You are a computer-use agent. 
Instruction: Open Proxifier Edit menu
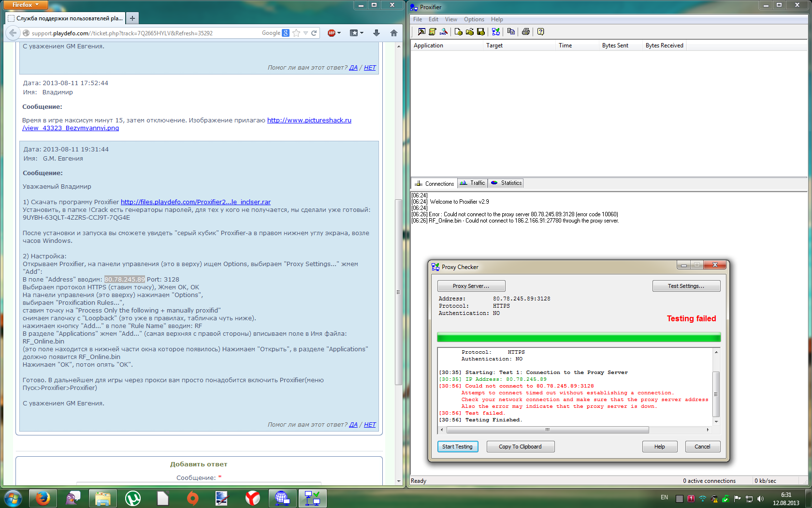tap(434, 19)
